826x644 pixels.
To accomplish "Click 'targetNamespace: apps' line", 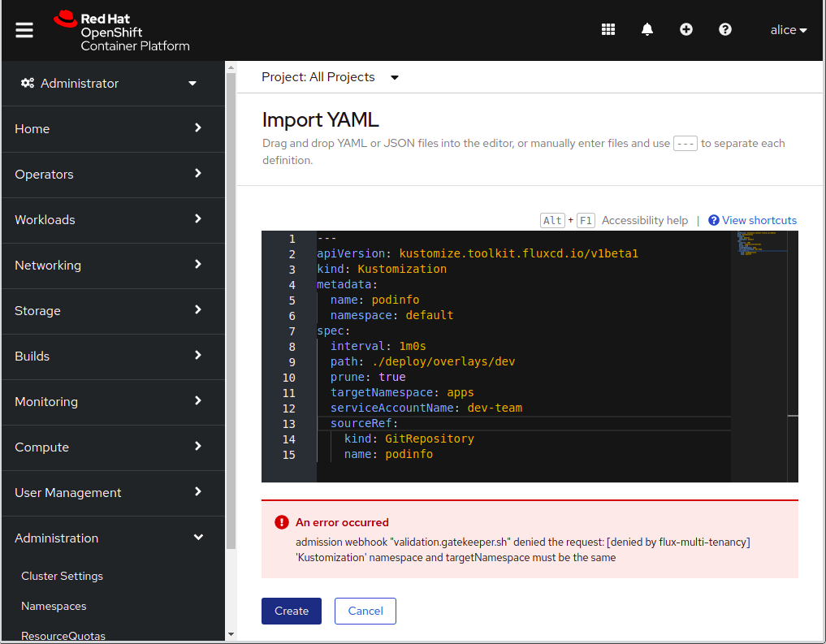I will coord(401,392).
